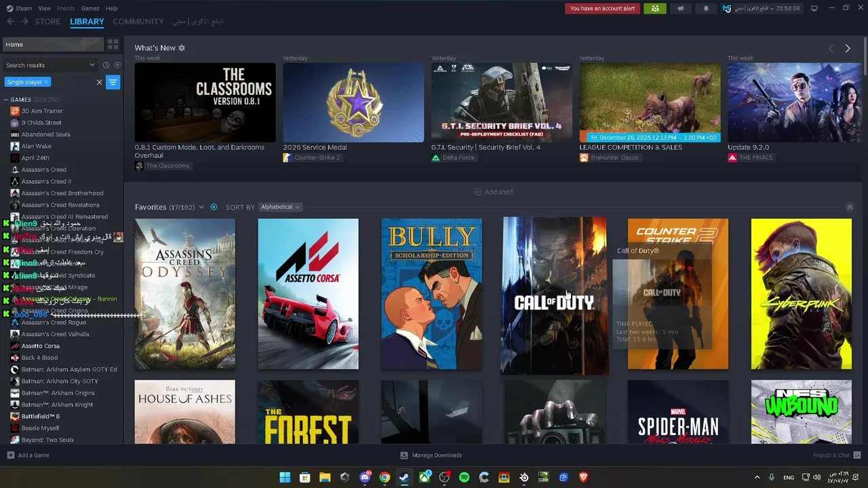The width and height of the screenshot is (868, 488).
Task: Open Spider-Man Miles Morales cover
Action: click(x=678, y=411)
